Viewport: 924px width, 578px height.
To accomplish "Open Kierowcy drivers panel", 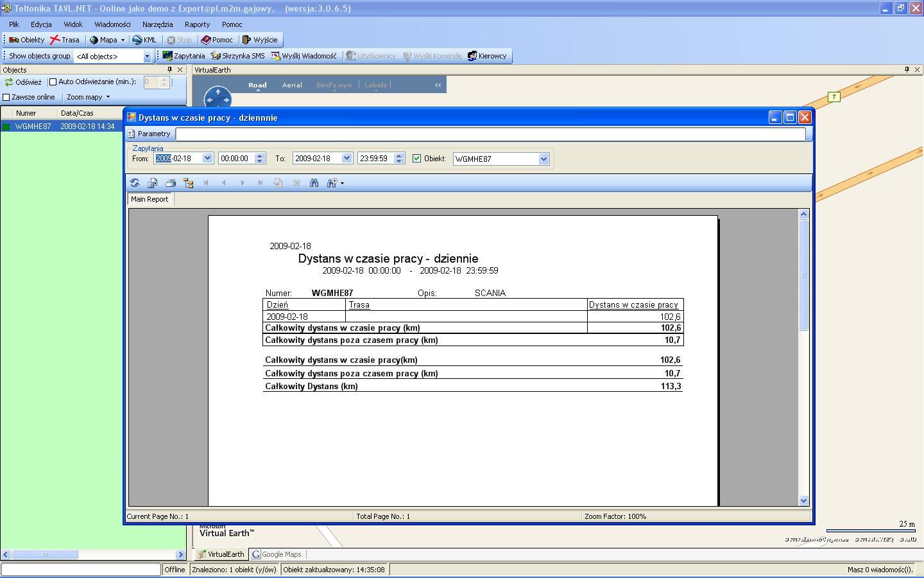I will pyautogui.click(x=487, y=56).
